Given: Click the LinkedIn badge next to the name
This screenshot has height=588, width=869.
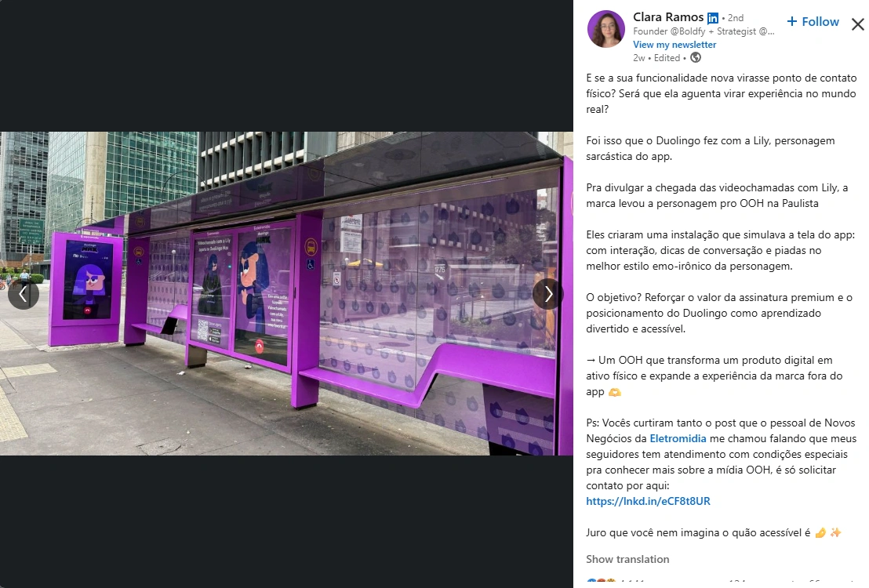Looking at the screenshot, I should [x=713, y=18].
